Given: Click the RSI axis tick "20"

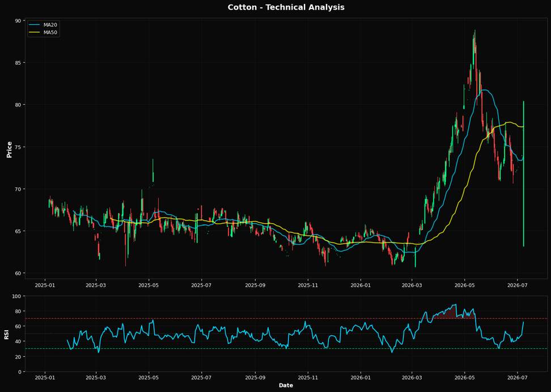Looking at the screenshot, I should click(18, 356).
